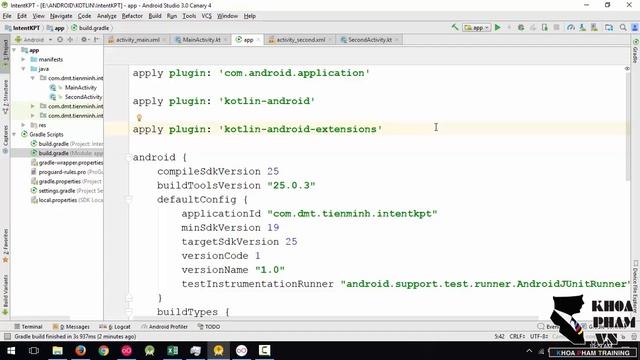Click the IntentKPT breadcrumb in navigation bar
The image size is (640, 360).
point(22,28)
